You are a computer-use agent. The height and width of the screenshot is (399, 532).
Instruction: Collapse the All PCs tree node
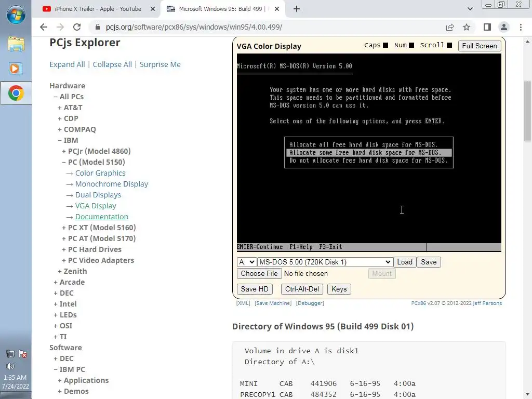tap(69, 97)
